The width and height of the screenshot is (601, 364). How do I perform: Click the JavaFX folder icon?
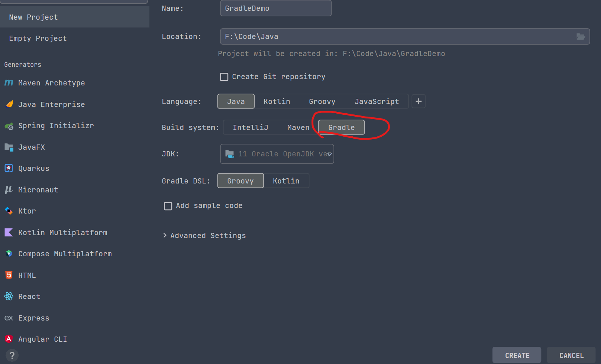point(9,147)
